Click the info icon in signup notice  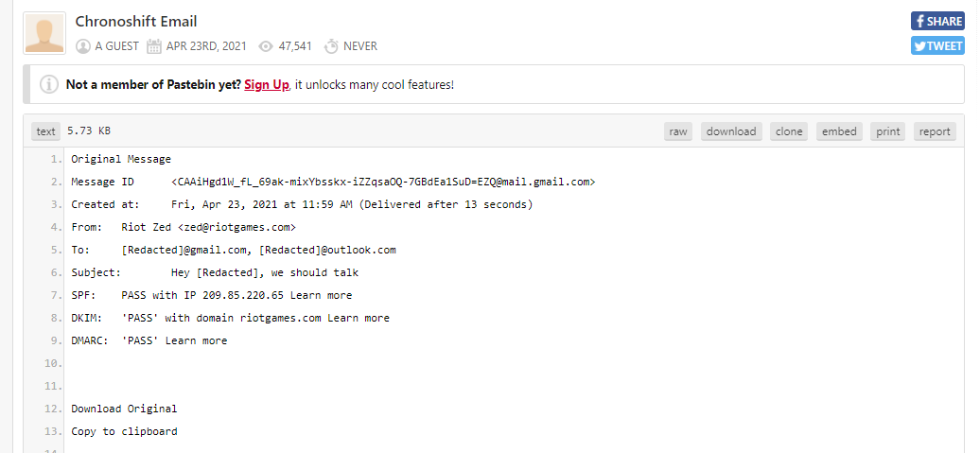[x=49, y=84]
